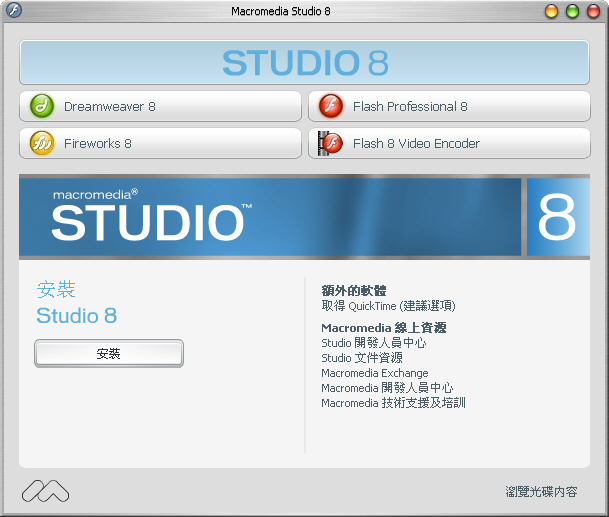Select the Flash 8 Video Encoder label text
This screenshot has width=609, height=517.
416,143
